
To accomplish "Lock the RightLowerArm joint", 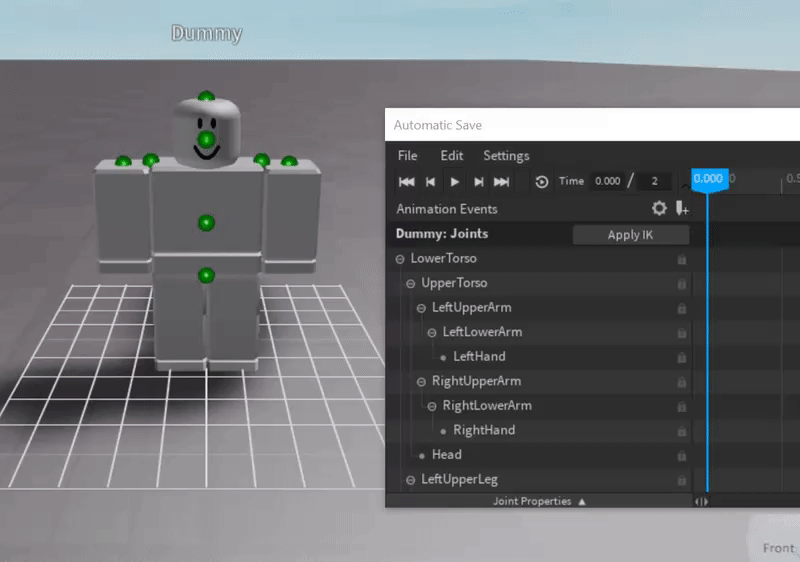I will point(682,406).
